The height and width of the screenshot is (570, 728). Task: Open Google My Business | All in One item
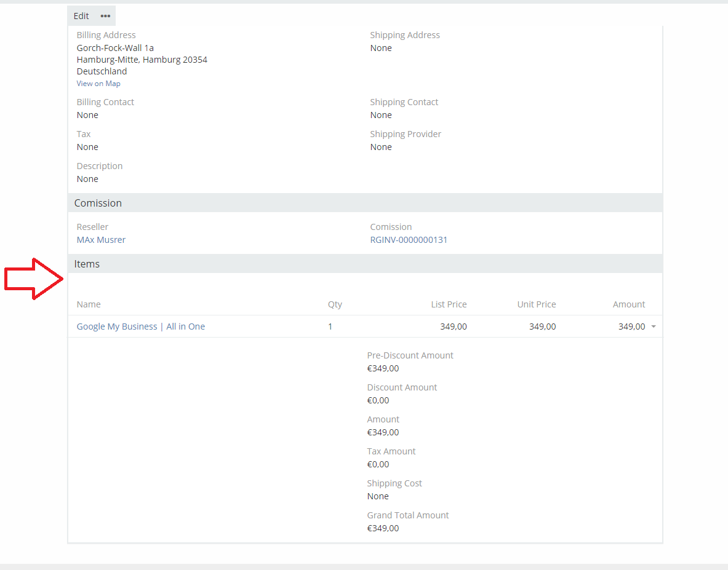pos(140,327)
